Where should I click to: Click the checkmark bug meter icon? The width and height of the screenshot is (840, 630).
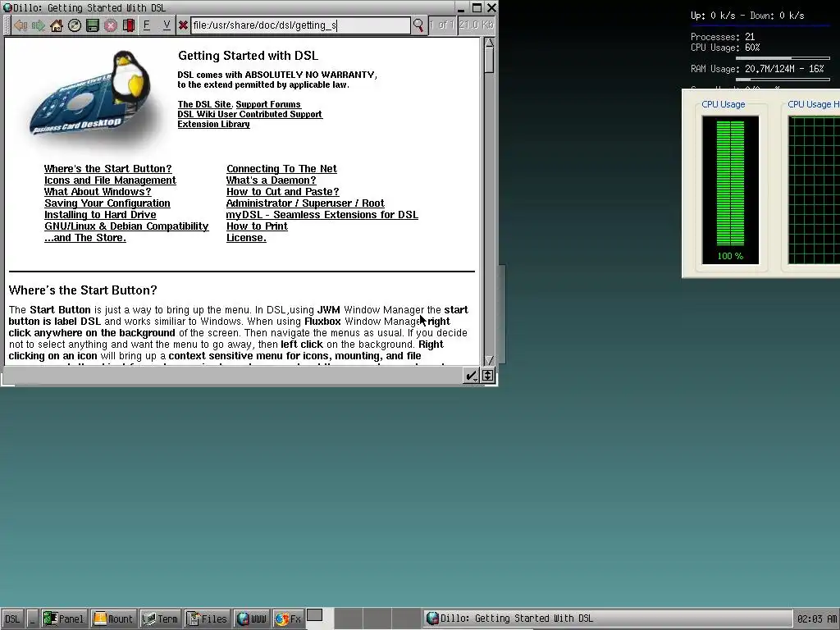[x=471, y=376]
